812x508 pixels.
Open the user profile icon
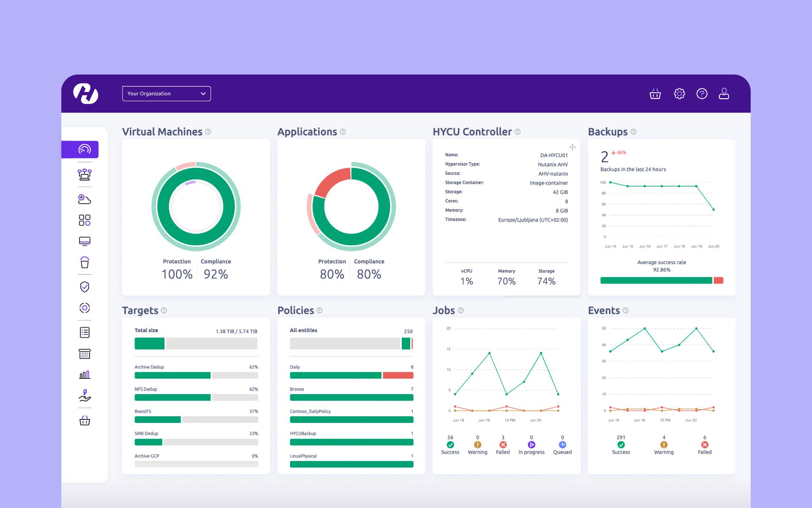pyautogui.click(x=724, y=94)
